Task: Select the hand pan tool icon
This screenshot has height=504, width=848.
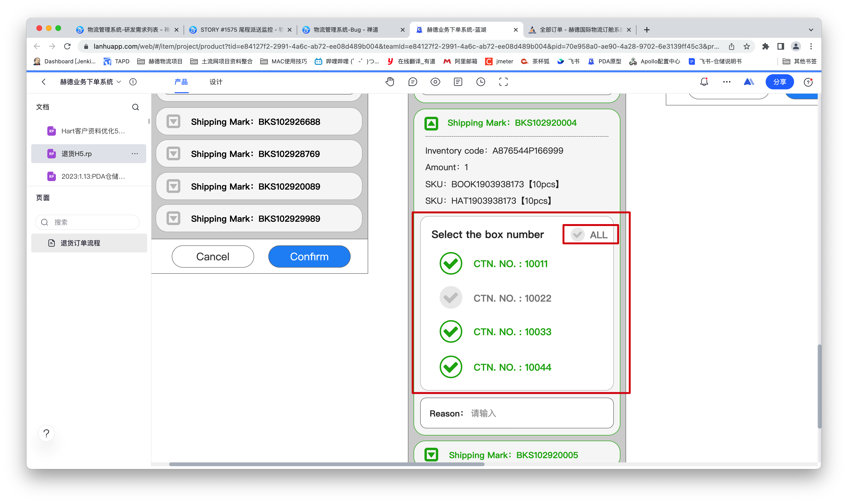Action: 389,82
